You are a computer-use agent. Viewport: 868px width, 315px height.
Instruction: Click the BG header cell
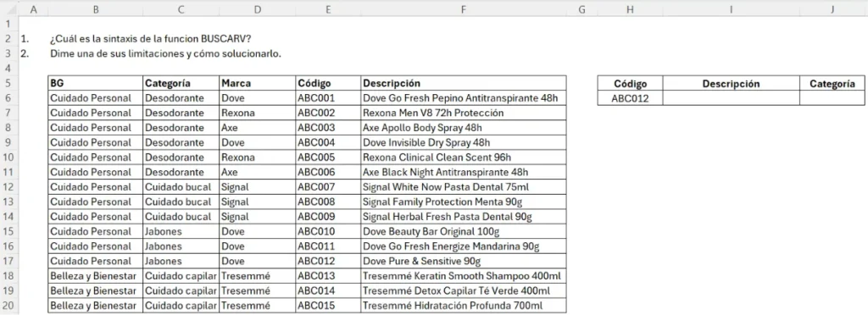click(95, 84)
